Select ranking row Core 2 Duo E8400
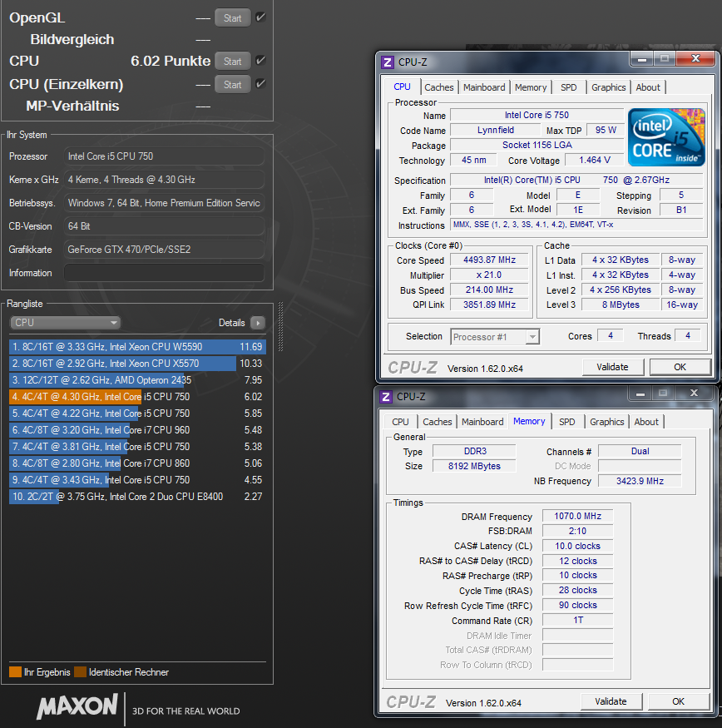 [137, 497]
